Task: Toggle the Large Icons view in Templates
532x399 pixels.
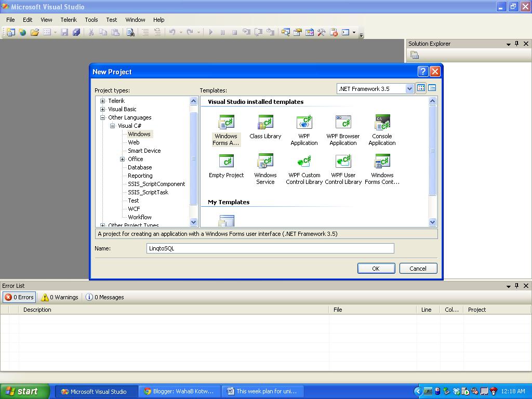Action: coord(421,88)
